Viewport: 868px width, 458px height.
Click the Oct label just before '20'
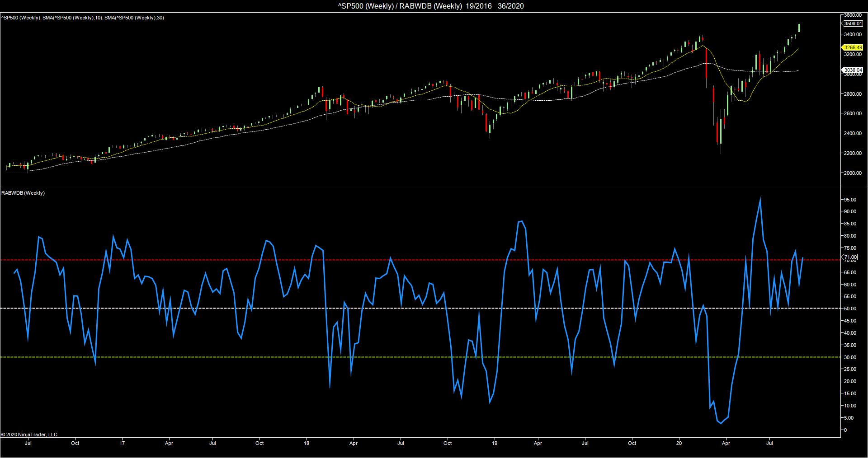(x=632, y=443)
